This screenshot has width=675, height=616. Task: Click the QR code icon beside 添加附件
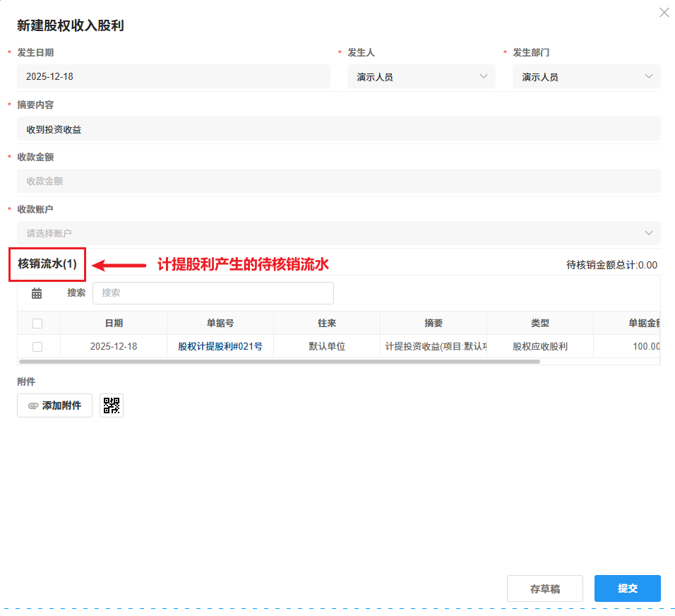(x=111, y=405)
